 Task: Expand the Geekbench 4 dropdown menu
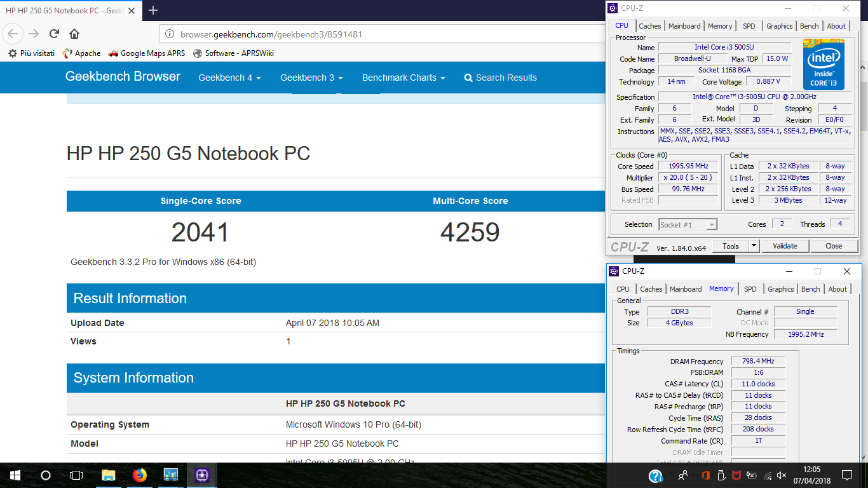[230, 78]
